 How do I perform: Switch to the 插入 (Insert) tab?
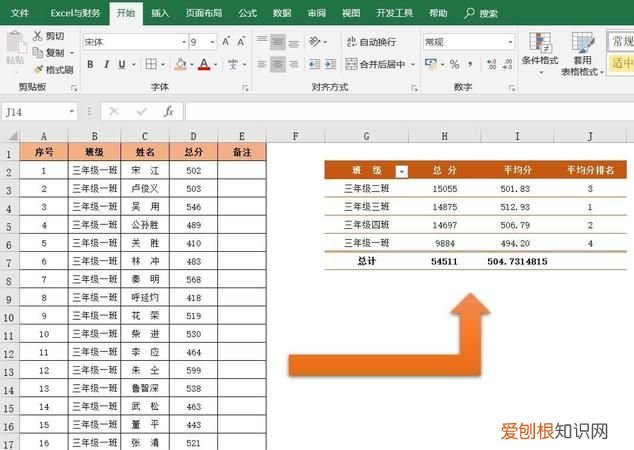tap(160, 13)
